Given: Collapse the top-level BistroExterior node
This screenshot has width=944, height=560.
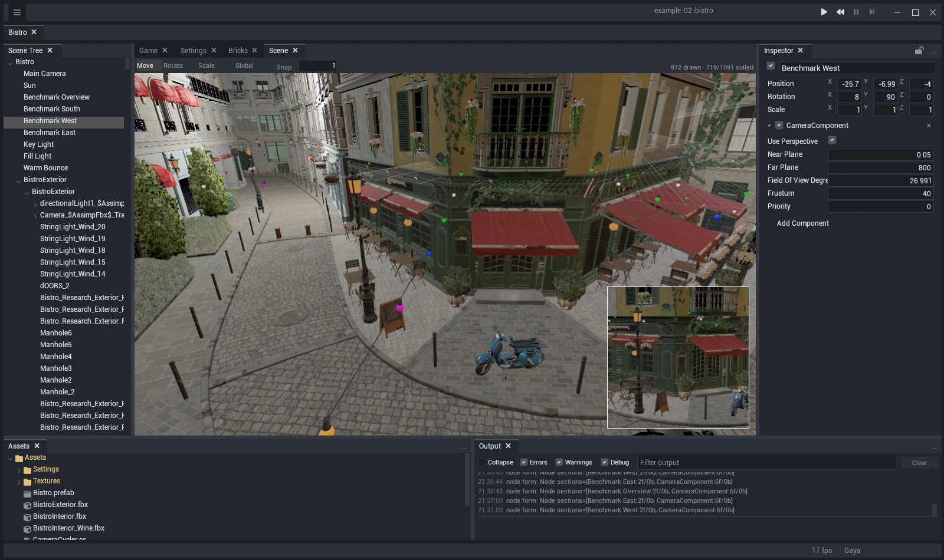Looking at the screenshot, I should pyautogui.click(x=18, y=180).
